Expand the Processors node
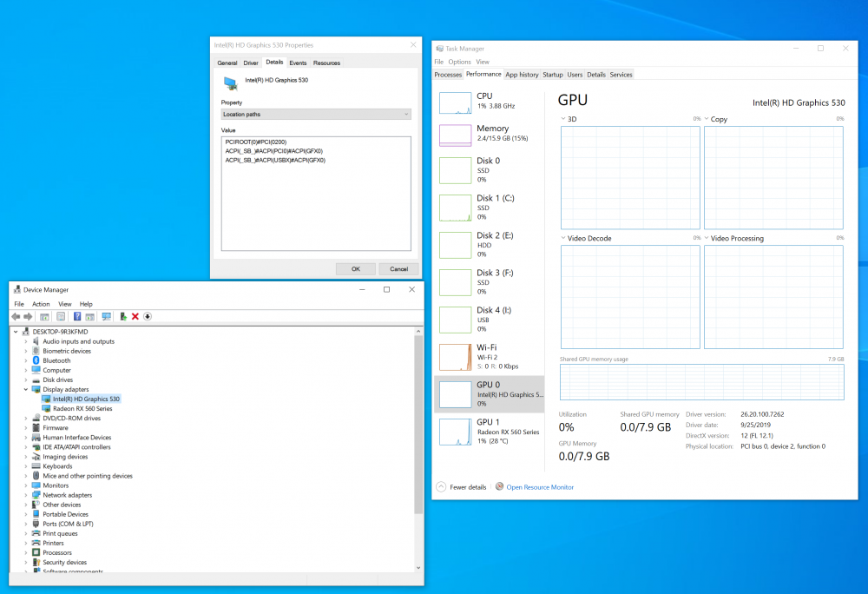This screenshot has width=868, height=594. tap(26, 552)
